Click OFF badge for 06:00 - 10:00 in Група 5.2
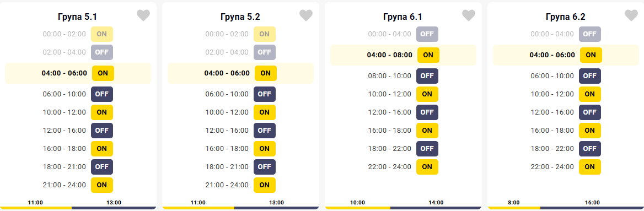The image size is (644, 211). [x=265, y=94]
